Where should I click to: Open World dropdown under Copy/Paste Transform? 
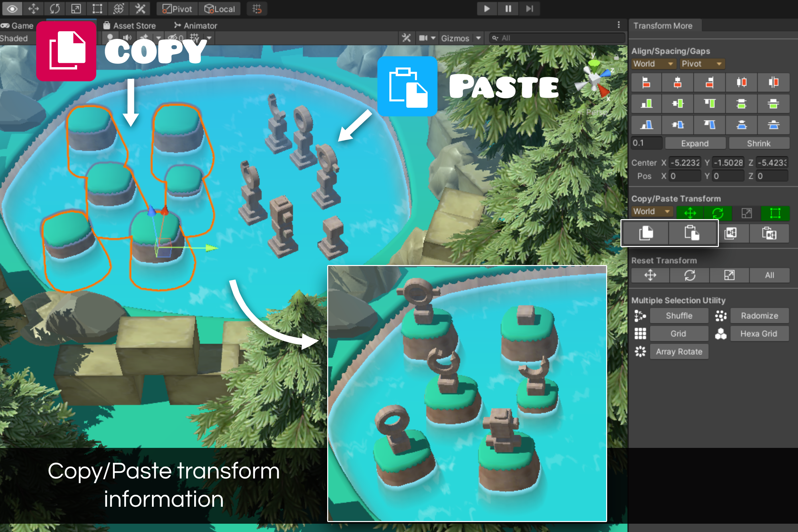(652, 211)
